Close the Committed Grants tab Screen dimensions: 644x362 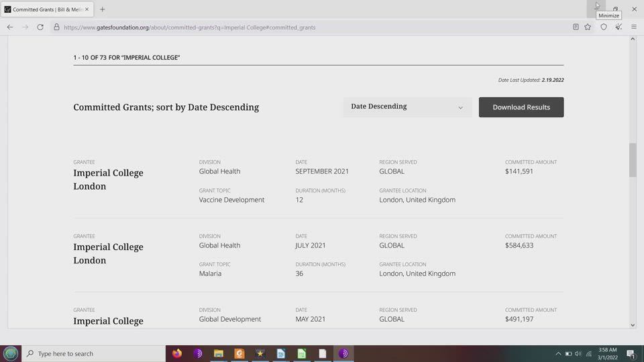[87, 9]
